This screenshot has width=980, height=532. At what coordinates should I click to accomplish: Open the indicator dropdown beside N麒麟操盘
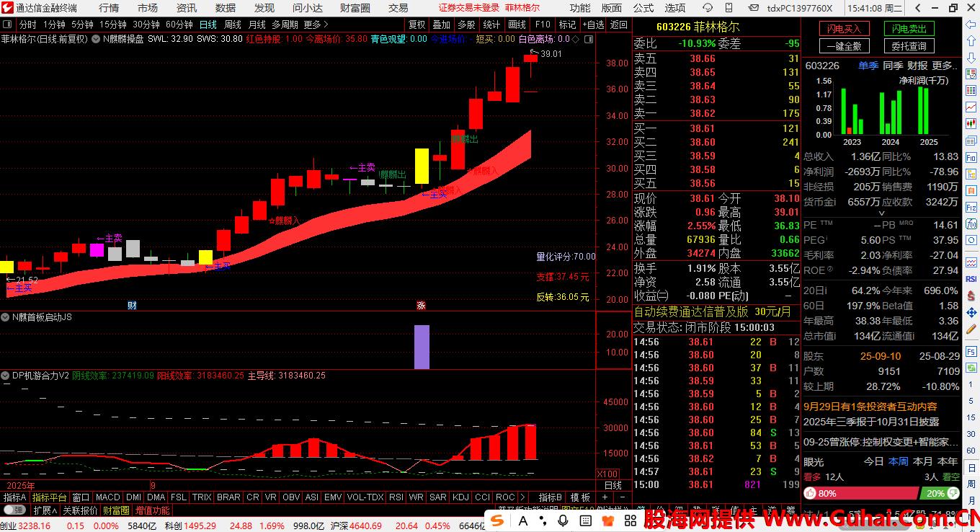(96, 39)
